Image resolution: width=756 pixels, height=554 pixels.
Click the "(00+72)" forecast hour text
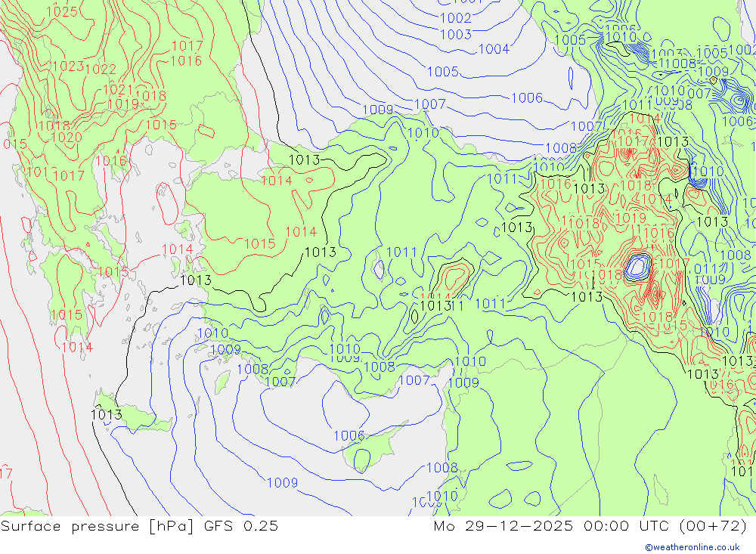(713, 526)
